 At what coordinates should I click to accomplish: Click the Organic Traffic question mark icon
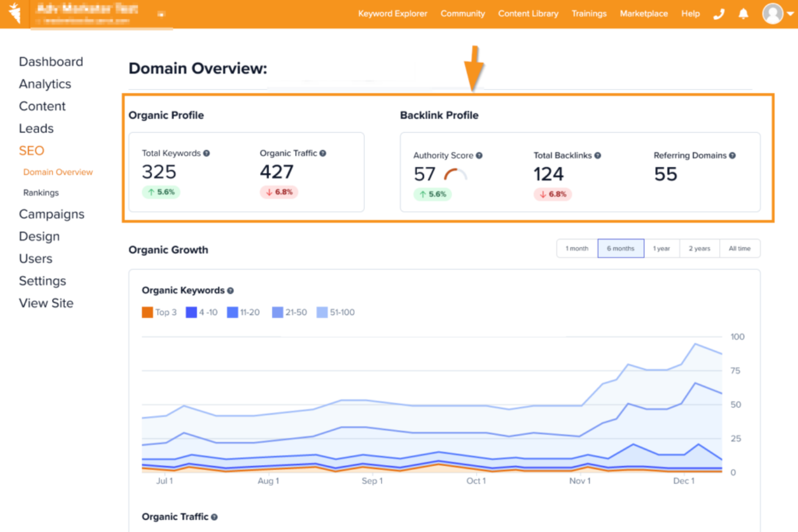[x=322, y=153]
